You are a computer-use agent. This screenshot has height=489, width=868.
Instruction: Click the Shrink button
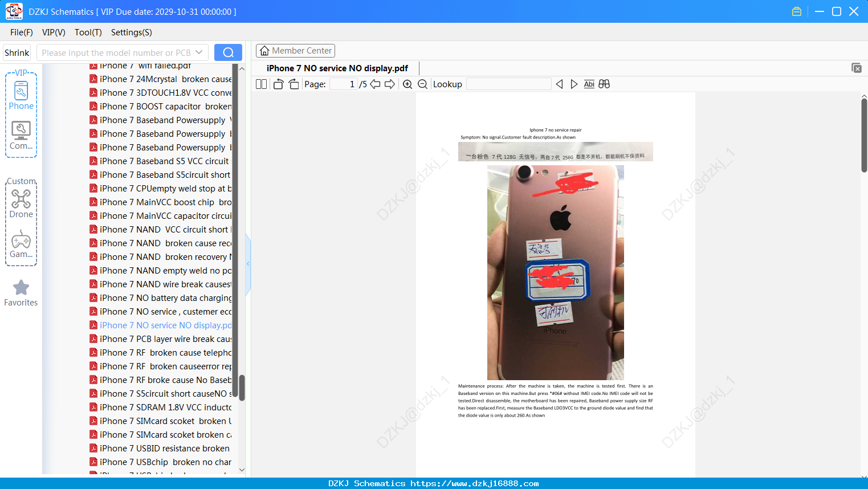[x=17, y=52]
